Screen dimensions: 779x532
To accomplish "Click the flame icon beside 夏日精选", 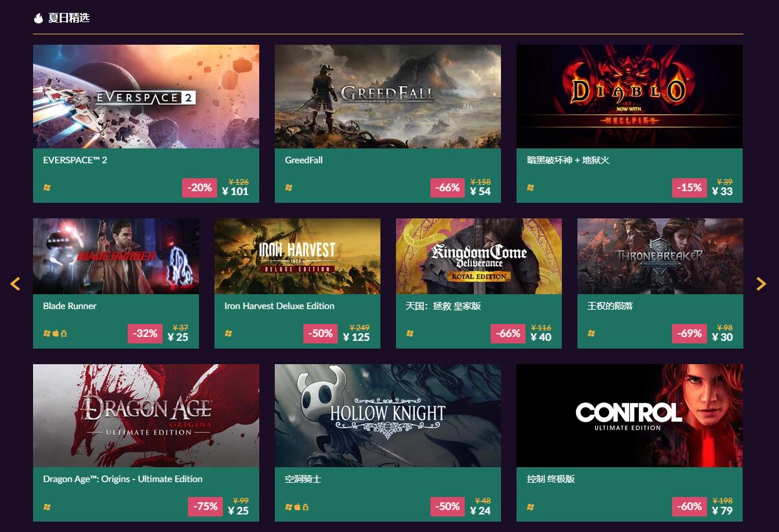I will pos(38,18).
